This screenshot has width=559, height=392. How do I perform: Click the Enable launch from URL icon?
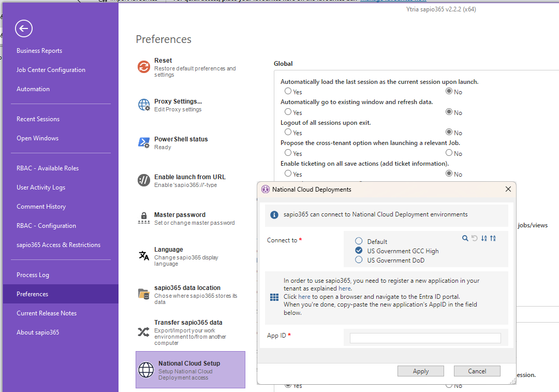point(144,180)
